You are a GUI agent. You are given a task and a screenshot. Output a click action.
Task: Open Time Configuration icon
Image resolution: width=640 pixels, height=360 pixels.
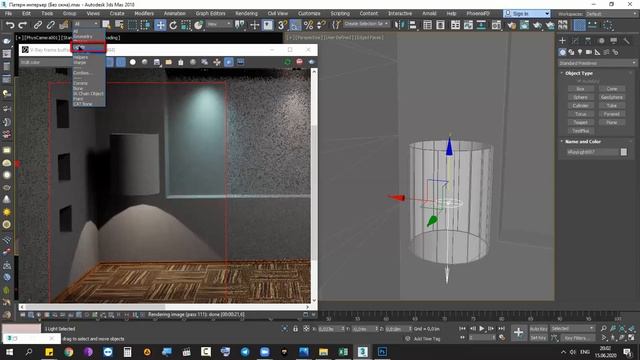(502, 338)
